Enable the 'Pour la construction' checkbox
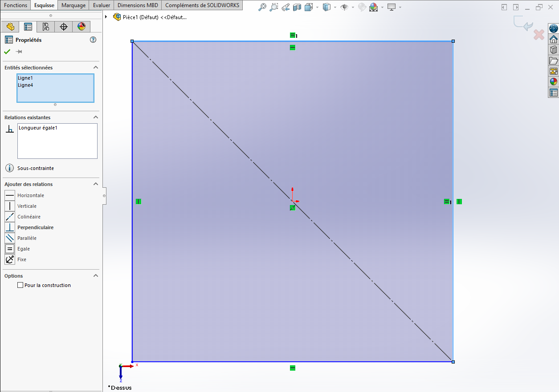The width and height of the screenshot is (559, 392). pyautogui.click(x=20, y=285)
